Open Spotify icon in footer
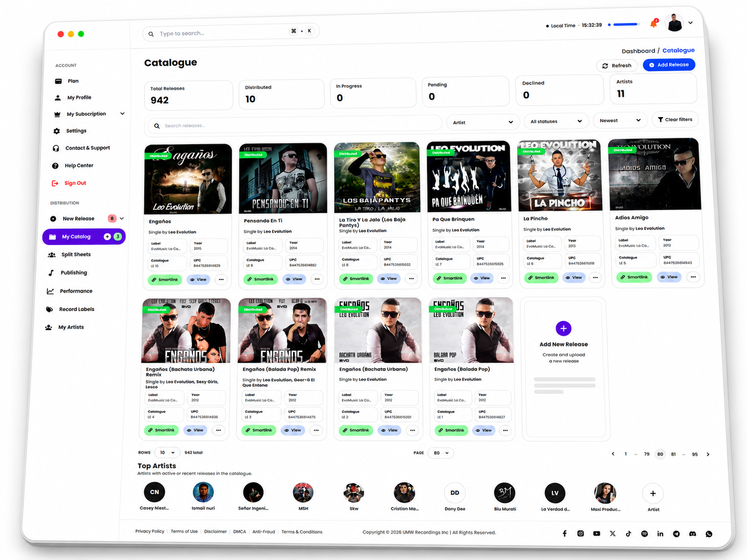 pos(644,534)
